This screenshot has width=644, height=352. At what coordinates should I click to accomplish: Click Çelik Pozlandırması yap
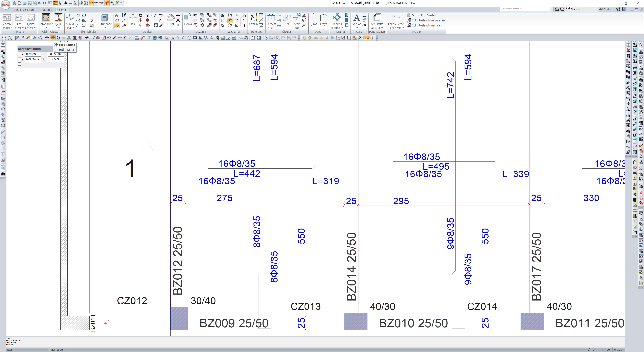(x=426, y=25)
